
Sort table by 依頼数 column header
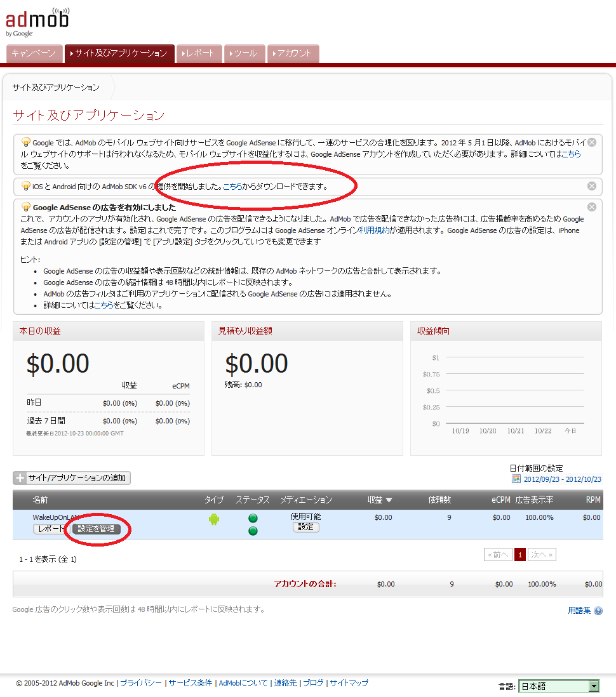pos(439,500)
